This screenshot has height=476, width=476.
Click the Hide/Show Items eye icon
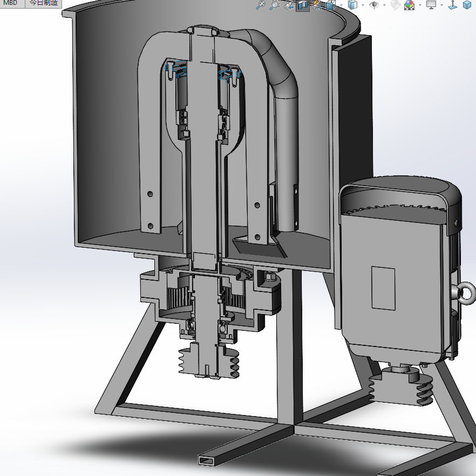pos(374,5)
